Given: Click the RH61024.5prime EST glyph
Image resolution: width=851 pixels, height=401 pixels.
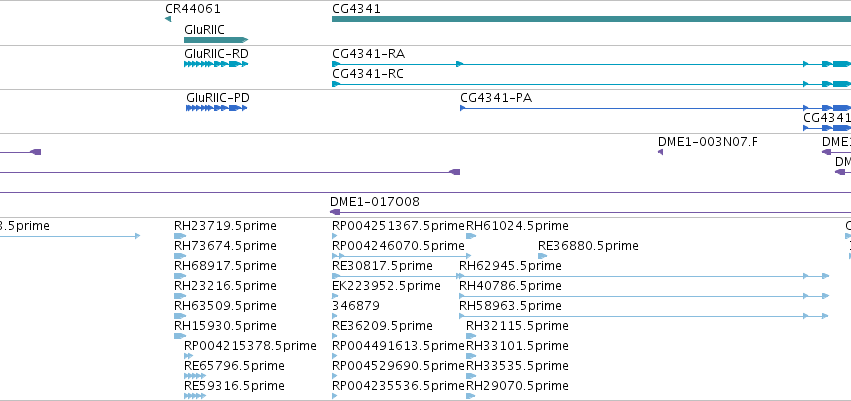Looking at the screenshot, I should [x=471, y=236].
